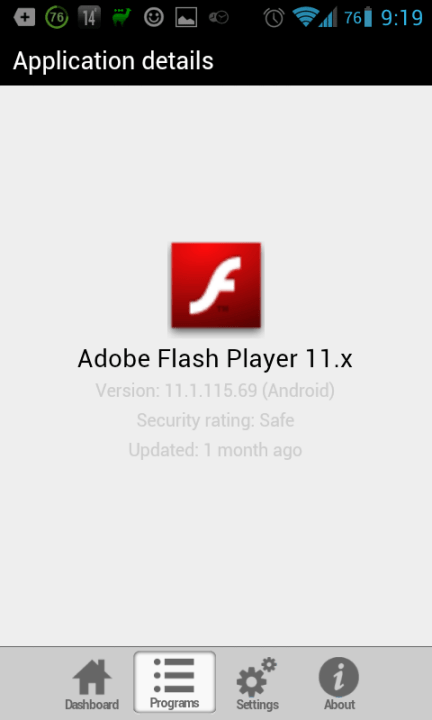Tap the 9:19 clock in status bar
The width and height of the screenshot is (432, 720).
point(402,18)
